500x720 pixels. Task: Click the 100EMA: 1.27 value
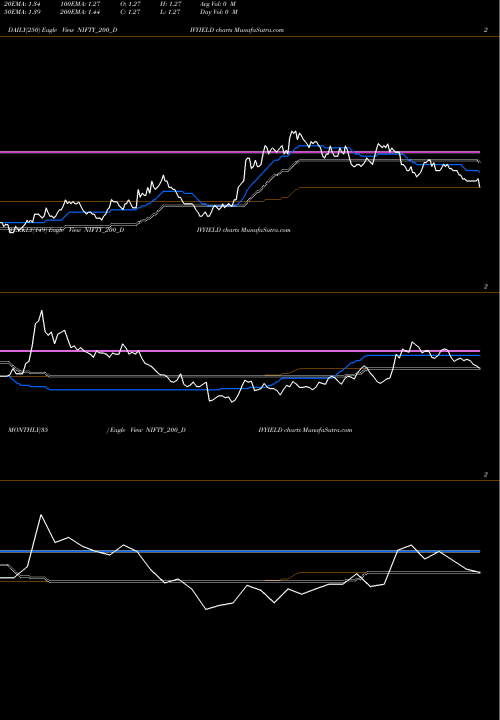coord(80,4)
